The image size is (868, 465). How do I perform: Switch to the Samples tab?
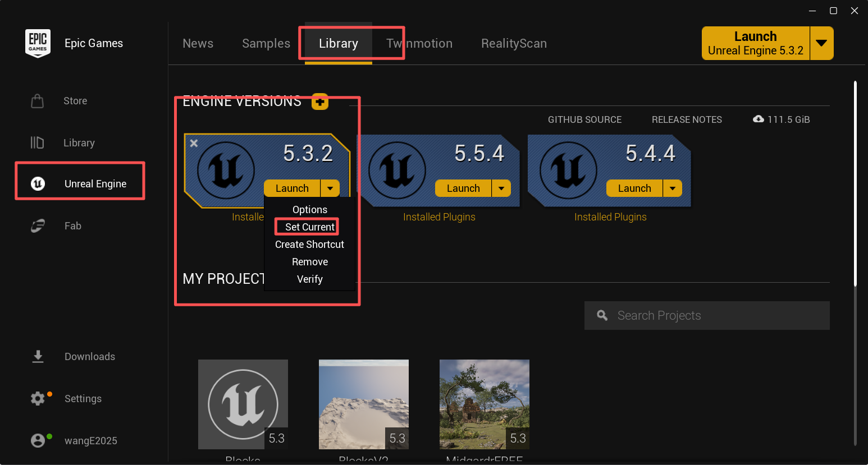click(x=266, y=43)
